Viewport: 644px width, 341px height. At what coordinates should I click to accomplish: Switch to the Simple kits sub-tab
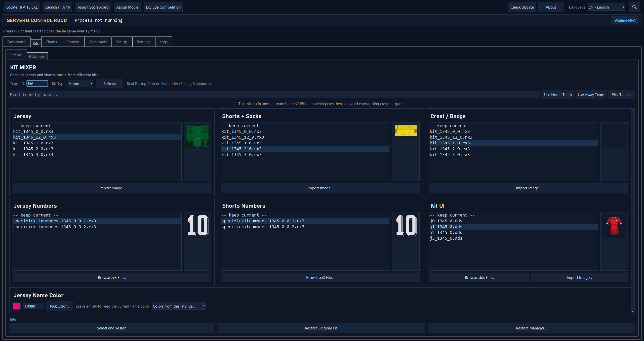tap(16, 55)
